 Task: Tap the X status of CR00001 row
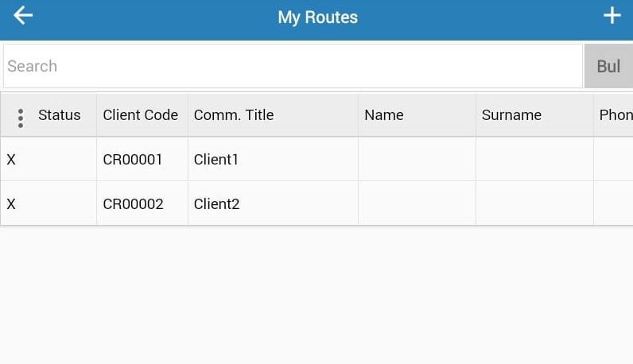click(11, 160)
